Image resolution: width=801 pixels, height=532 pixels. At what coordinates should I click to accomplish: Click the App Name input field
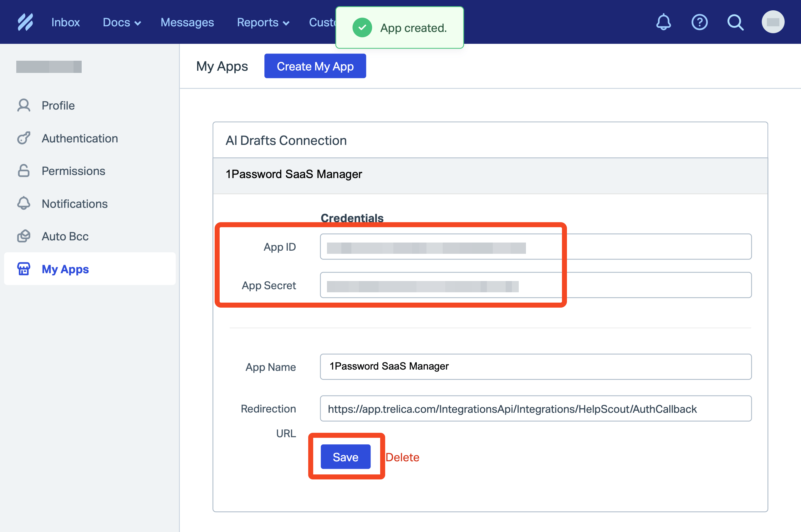tap(536, 366)
